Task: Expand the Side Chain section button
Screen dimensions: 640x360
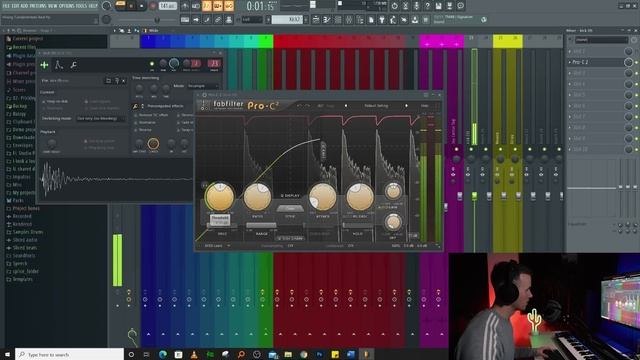Action: coord(290,238)
